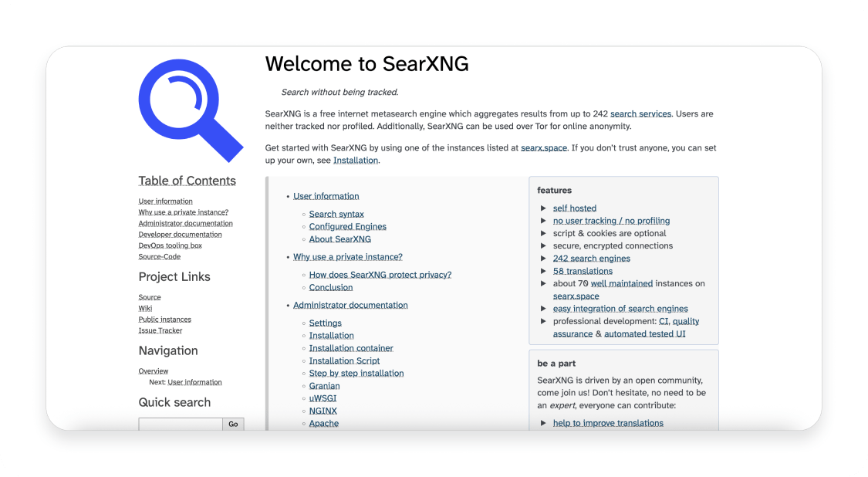Open "Administrator documentation"
Image resolution: width=868 pixels, height=477 pixels.
(x=350, y=305)
